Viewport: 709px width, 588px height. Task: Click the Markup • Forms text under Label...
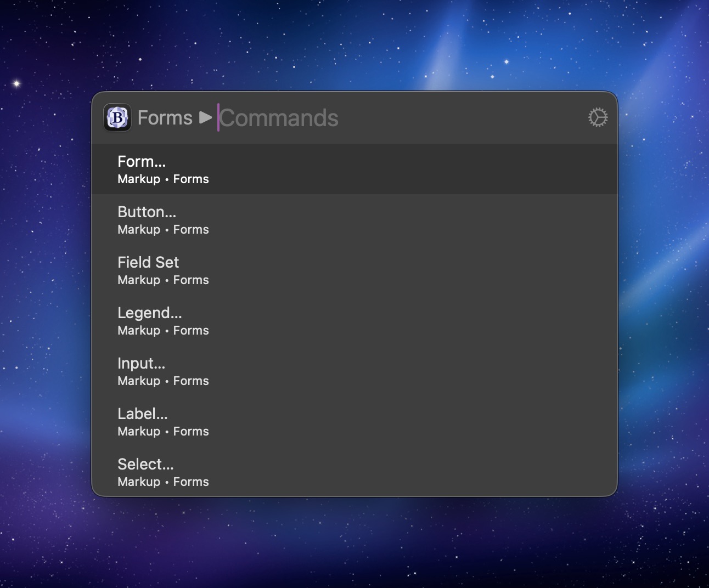click(x=163, y=432)
